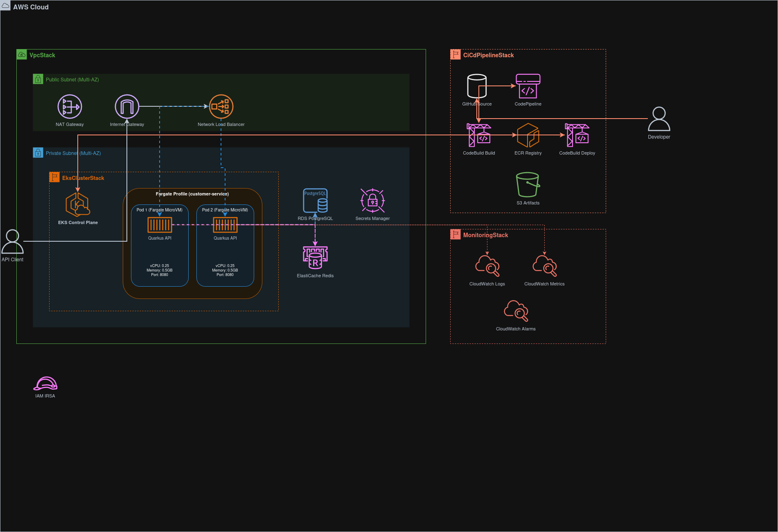Select the NAT Gateway icon

pyautogui.click(x=70, y=106)
